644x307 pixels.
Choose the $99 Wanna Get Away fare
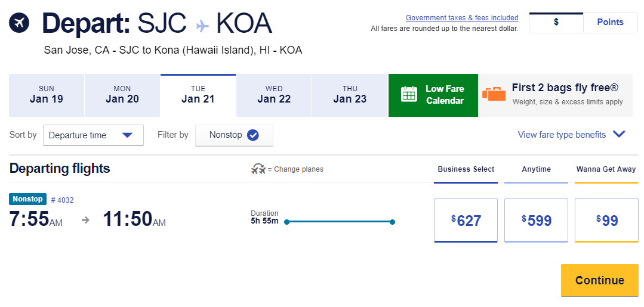pyautogui.click(x=606, y=221)
